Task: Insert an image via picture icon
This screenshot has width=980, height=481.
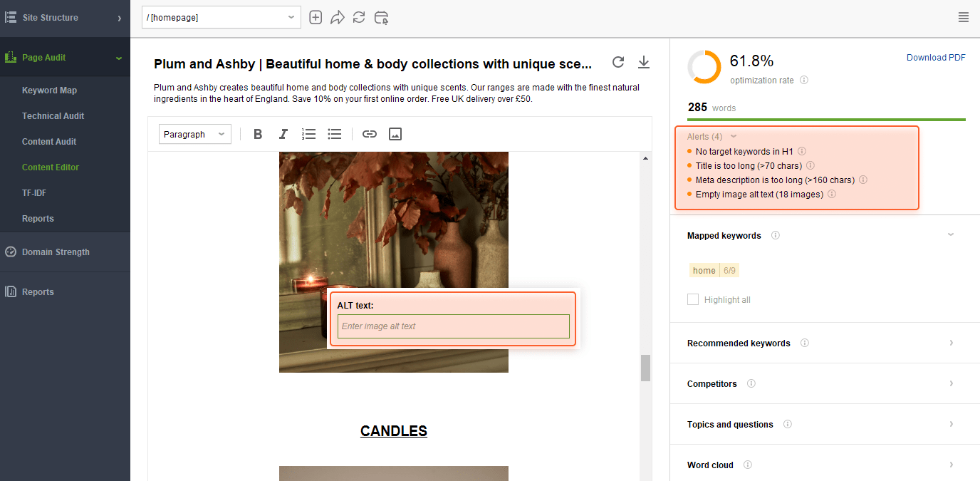Action: coord(395,134)
